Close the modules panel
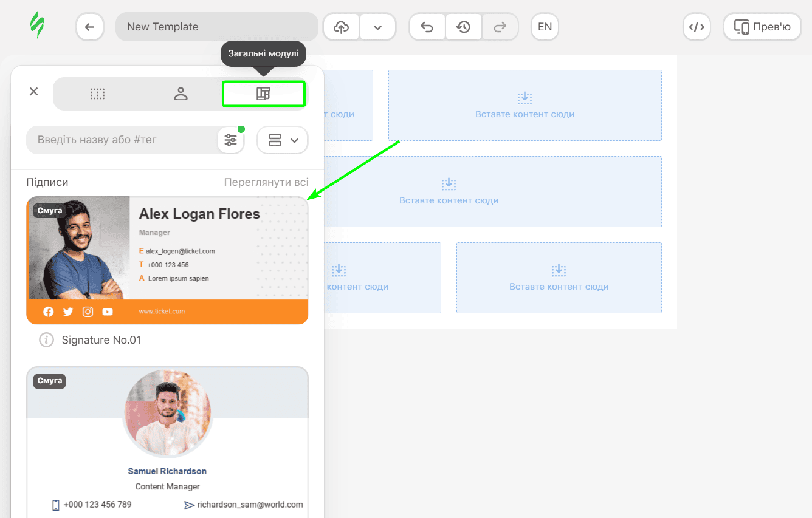The image size is (812, 518). [x=33, y=91]
